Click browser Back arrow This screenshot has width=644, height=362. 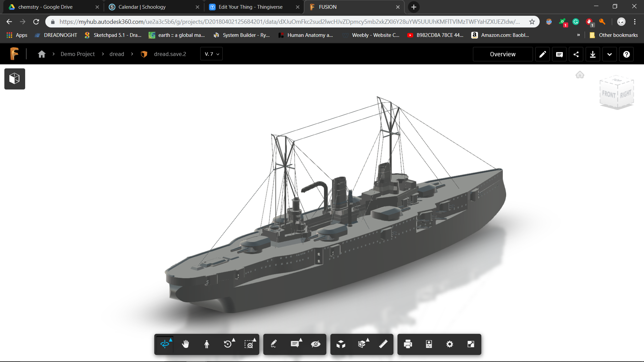tap(9, 22)
